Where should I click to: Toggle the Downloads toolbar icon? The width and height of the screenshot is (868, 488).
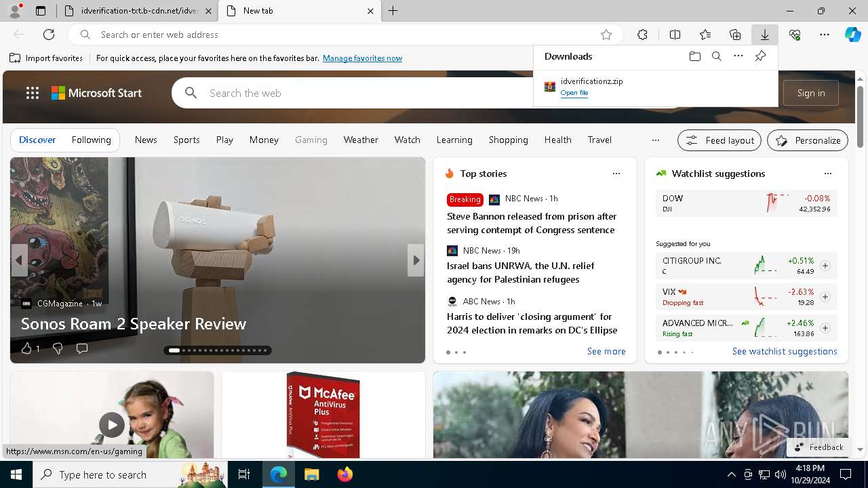pos(764,35)
